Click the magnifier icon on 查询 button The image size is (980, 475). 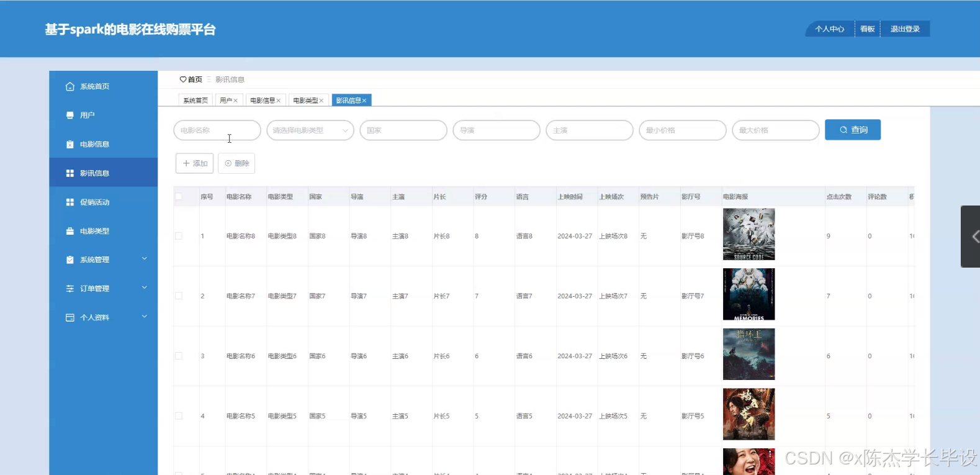tap(843, 130)
